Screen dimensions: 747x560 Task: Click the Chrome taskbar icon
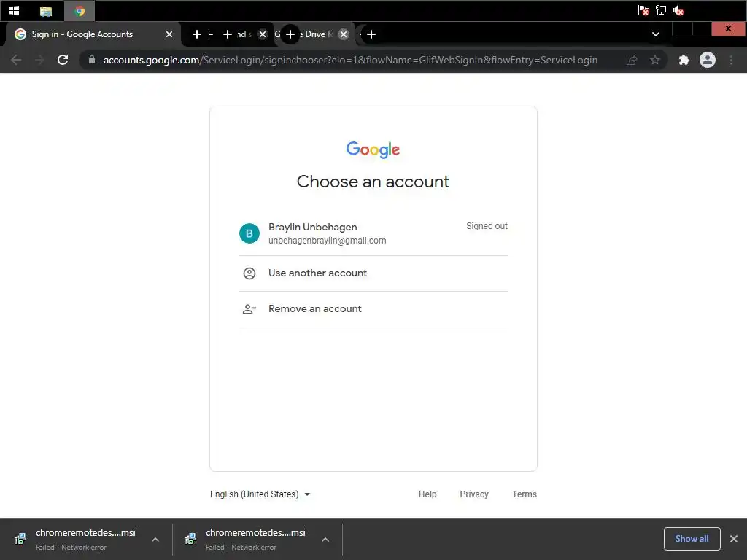[80, 11]
